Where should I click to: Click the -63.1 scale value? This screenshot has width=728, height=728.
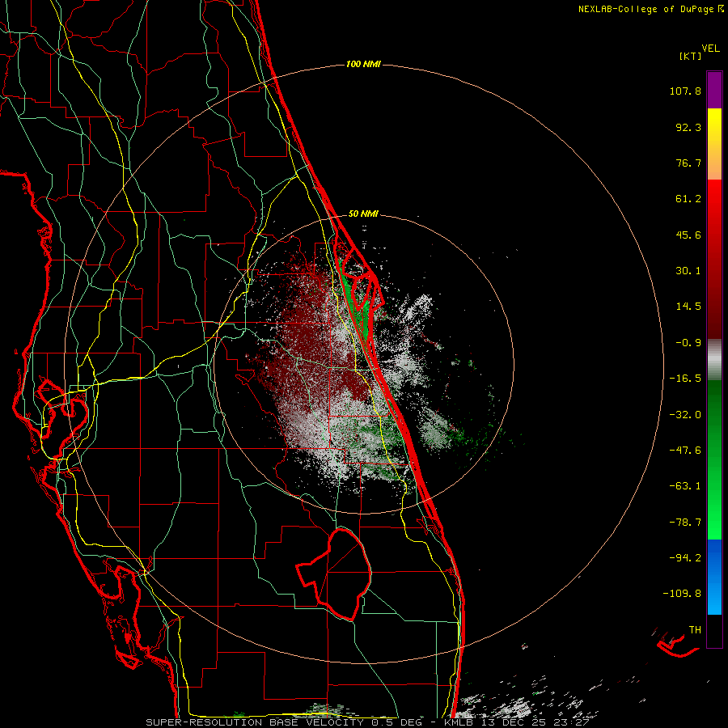point(685,486)
